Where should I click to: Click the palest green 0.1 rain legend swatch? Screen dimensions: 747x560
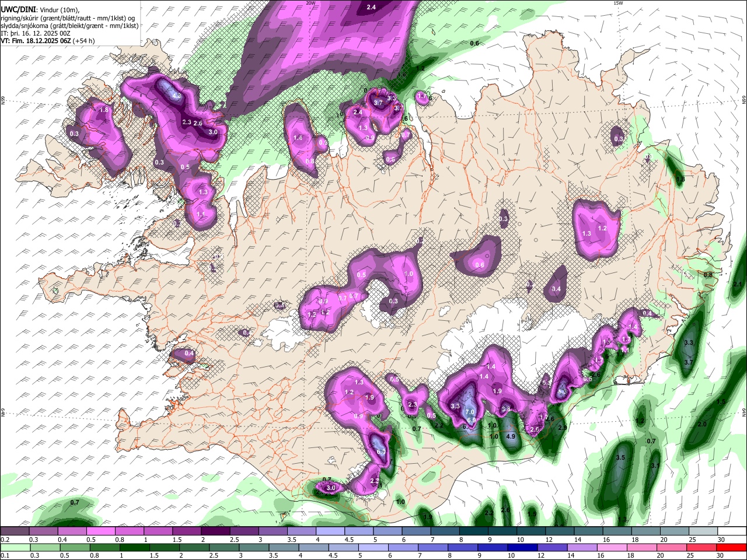[15, 547]
